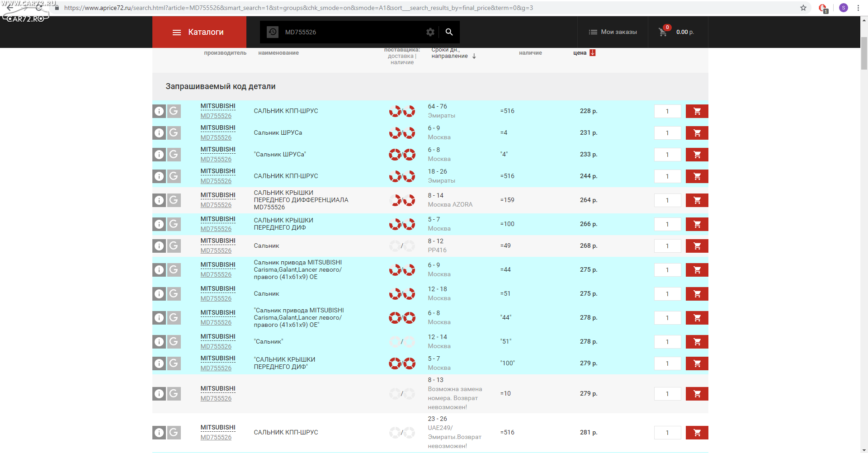Image resolution: width=868 pixels, height=453 pixels.
Task: Add the 281 р. item to cart
Action: pos(697,433)
